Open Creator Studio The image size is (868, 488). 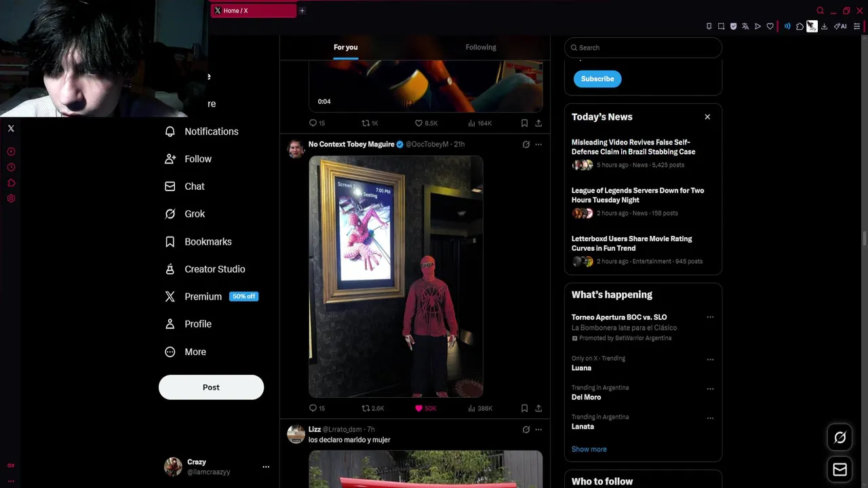coord(205,269)
